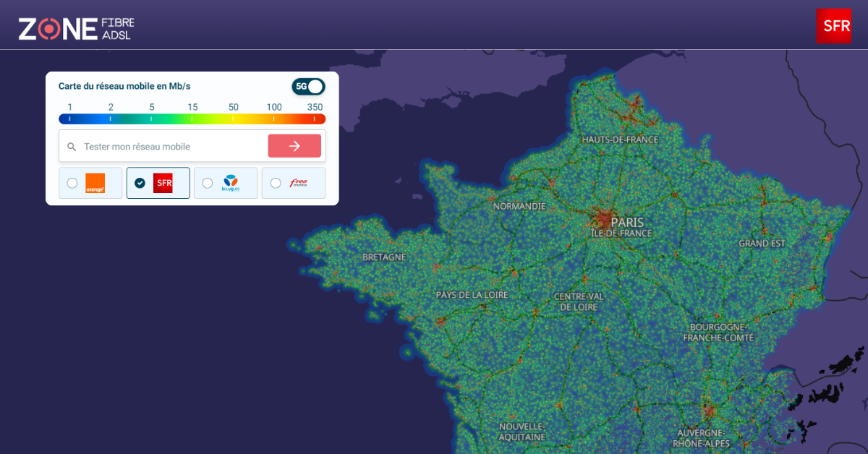The height and width of the screenshot is (454, 868).
Task: Toggle the 5G switch off
Action: click(x=309, y=86)
